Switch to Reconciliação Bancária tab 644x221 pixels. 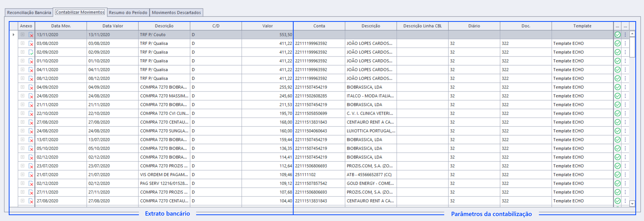coord(29,12)
